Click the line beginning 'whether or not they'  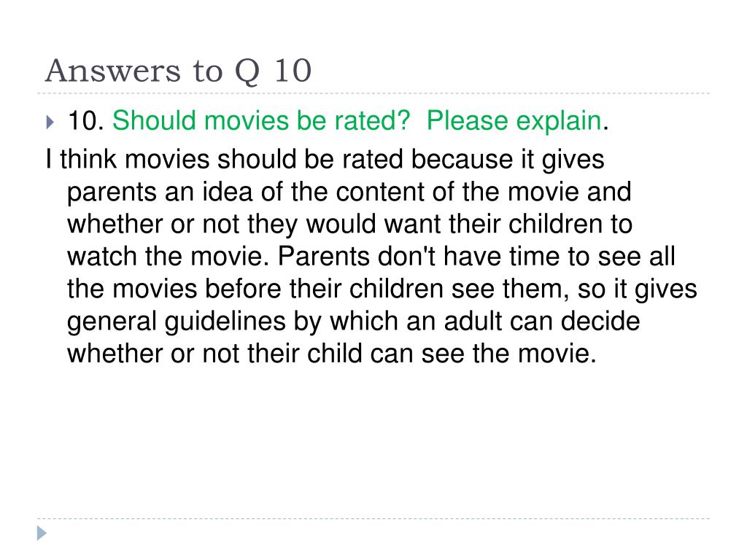point(349,224)
